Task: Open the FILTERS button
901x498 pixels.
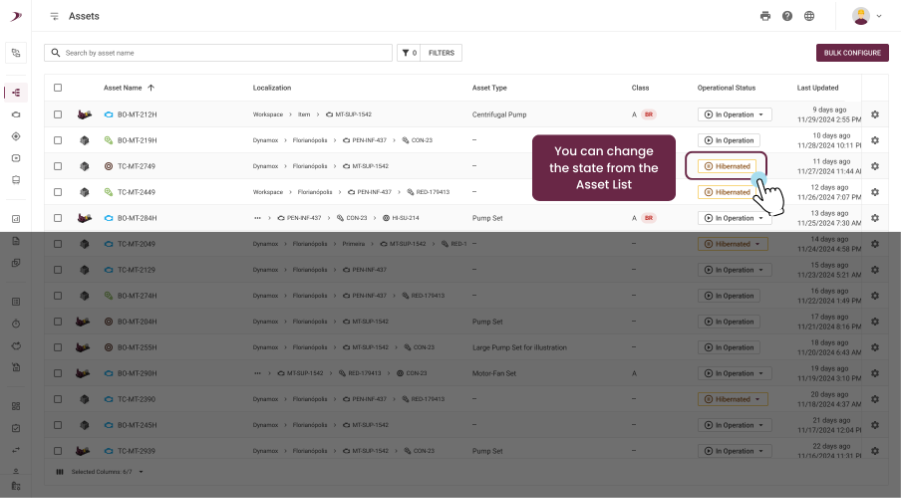Action: tap(441, 53)
